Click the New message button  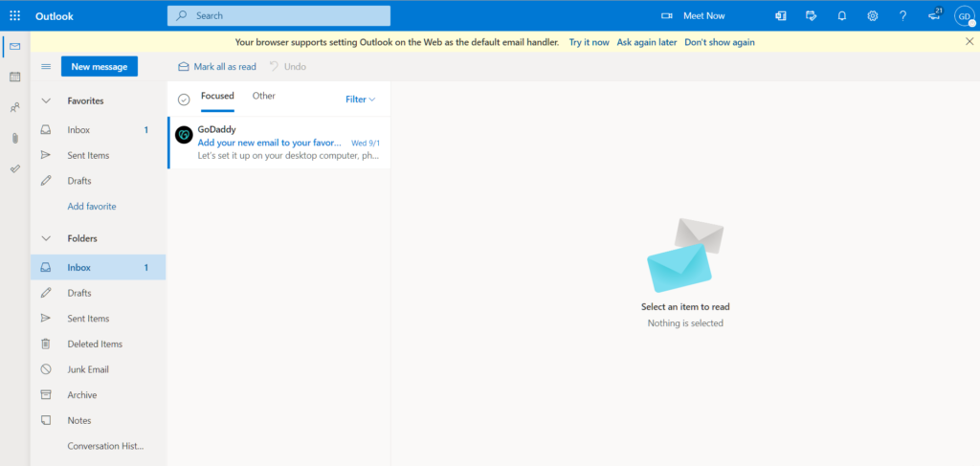[x=100, y=66]
